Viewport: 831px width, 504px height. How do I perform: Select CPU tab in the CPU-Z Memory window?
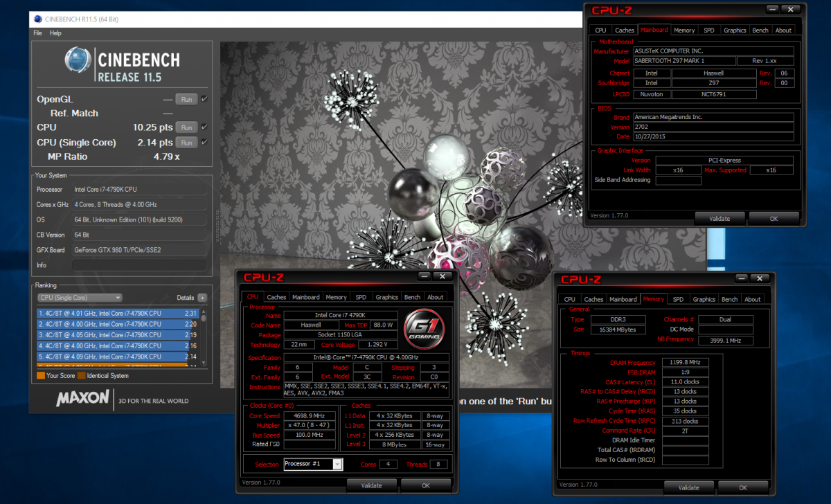(570, 299)
